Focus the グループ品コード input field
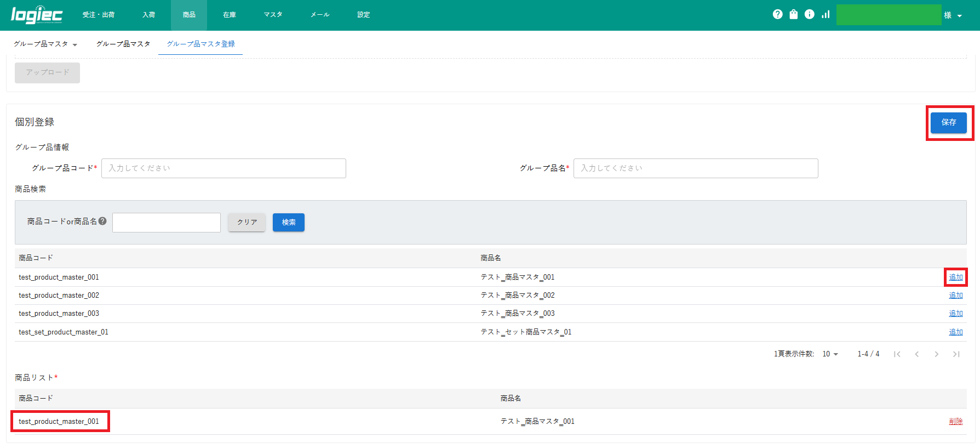Screen dimensions: 980x448 223,168
